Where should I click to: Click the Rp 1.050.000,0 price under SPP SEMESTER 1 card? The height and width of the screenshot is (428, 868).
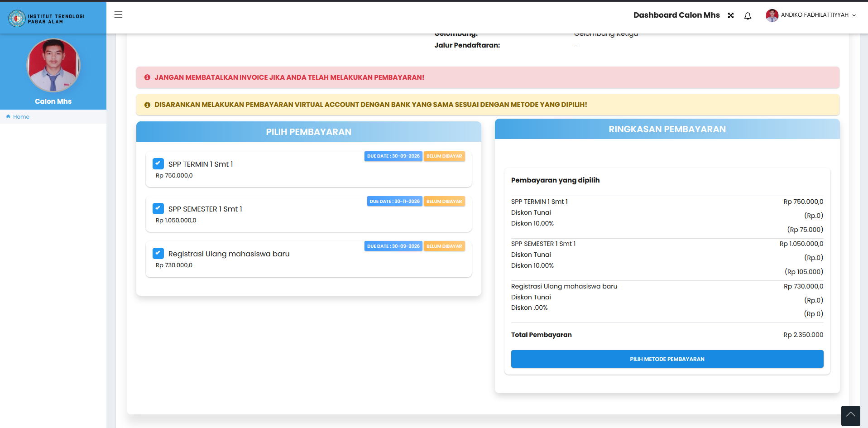(176, 221)
